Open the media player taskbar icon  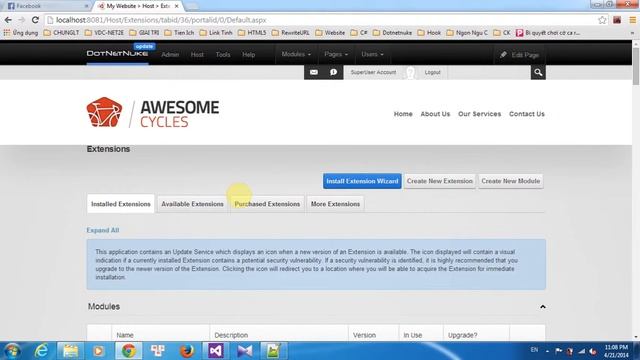point(98,351)
